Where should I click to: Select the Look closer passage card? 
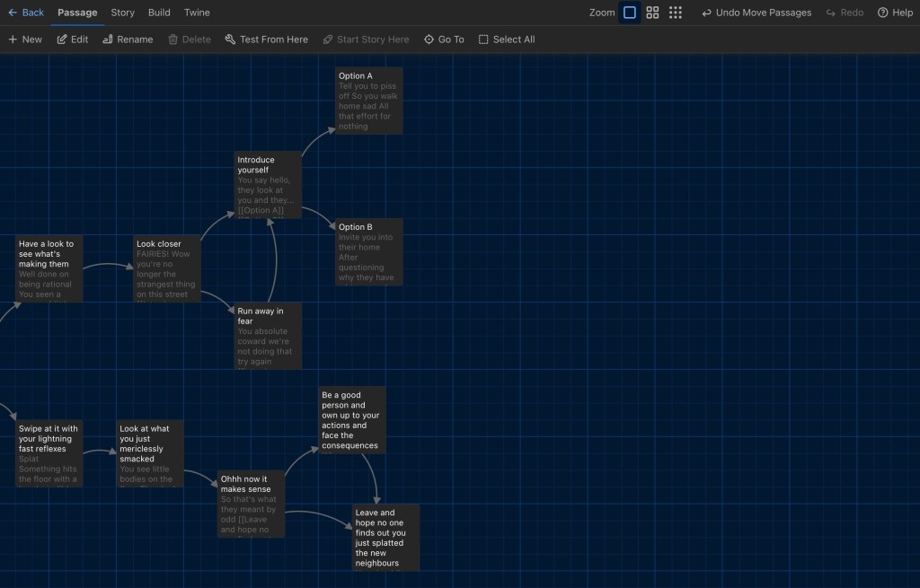[166, 268]
